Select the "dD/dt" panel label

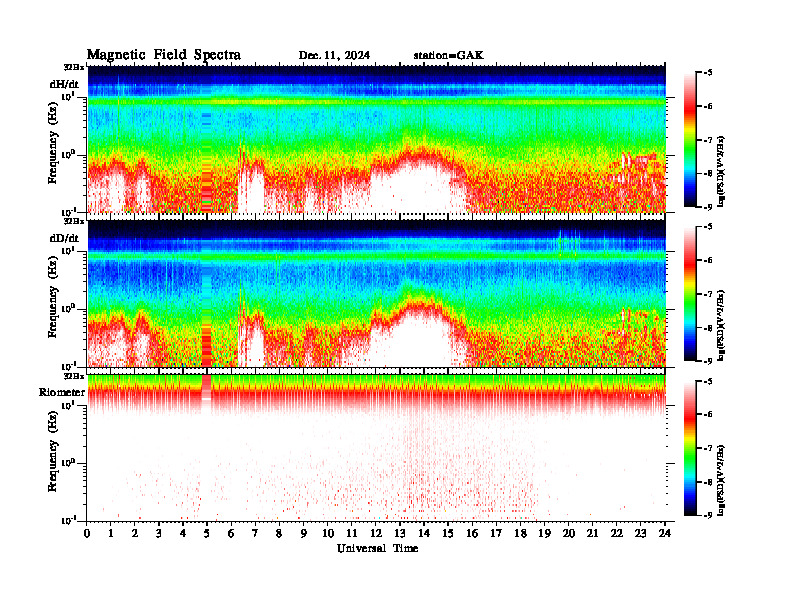[x=64, y=238]
